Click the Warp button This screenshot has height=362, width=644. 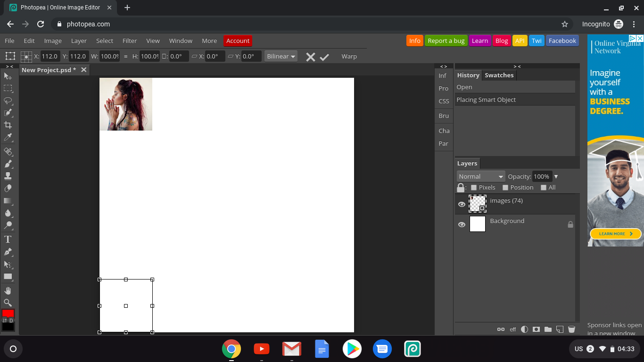tap(349, 56)
